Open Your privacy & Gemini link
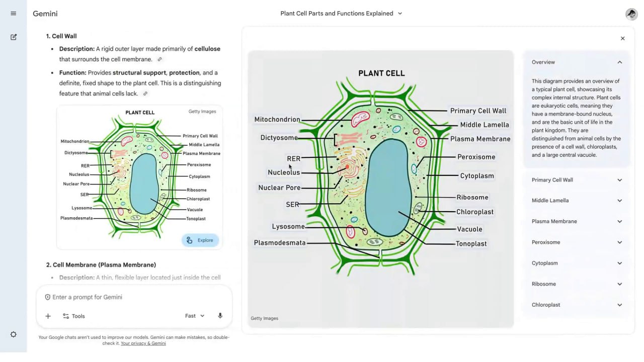The height and width of the screenshot is (362, 644). click(x=143, y=343)
